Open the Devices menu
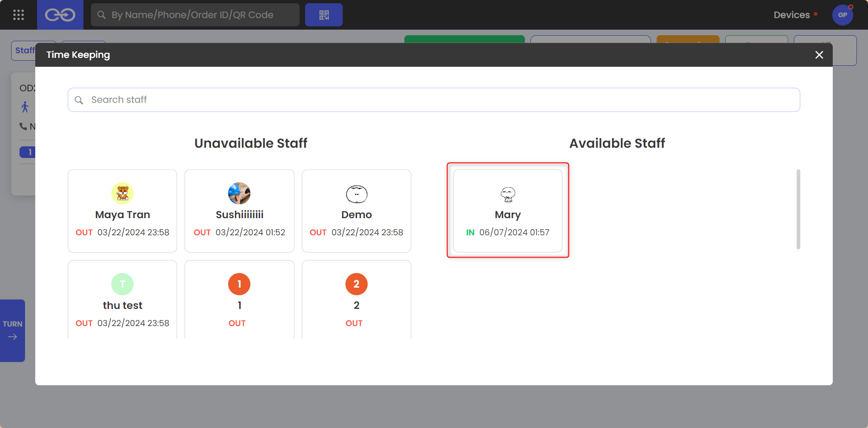The image size is (868, 428). [791, 15]
